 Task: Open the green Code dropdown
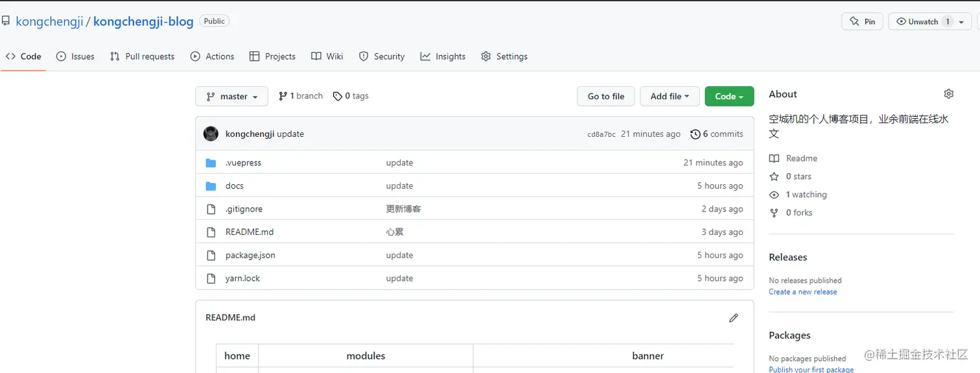pos(729,96)
